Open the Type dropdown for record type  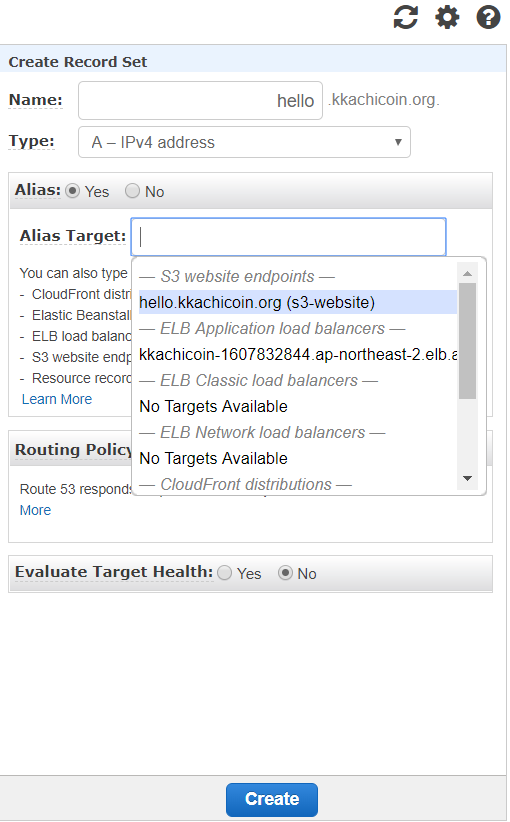[x=244, y=142]
